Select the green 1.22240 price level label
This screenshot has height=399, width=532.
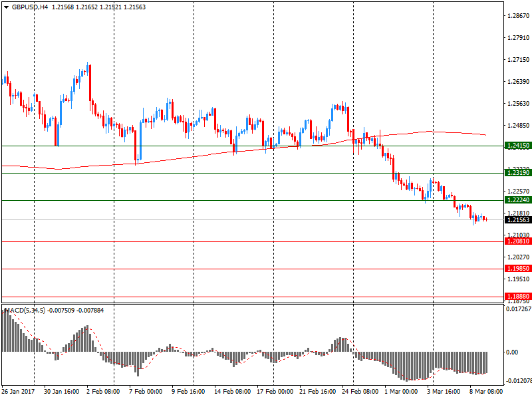(518, 200)
